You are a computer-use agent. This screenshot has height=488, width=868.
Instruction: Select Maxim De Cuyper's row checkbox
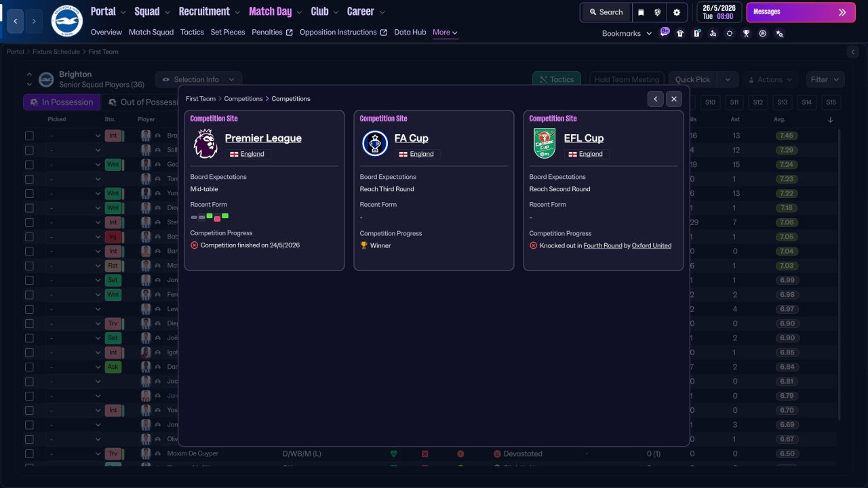[29, 454]
